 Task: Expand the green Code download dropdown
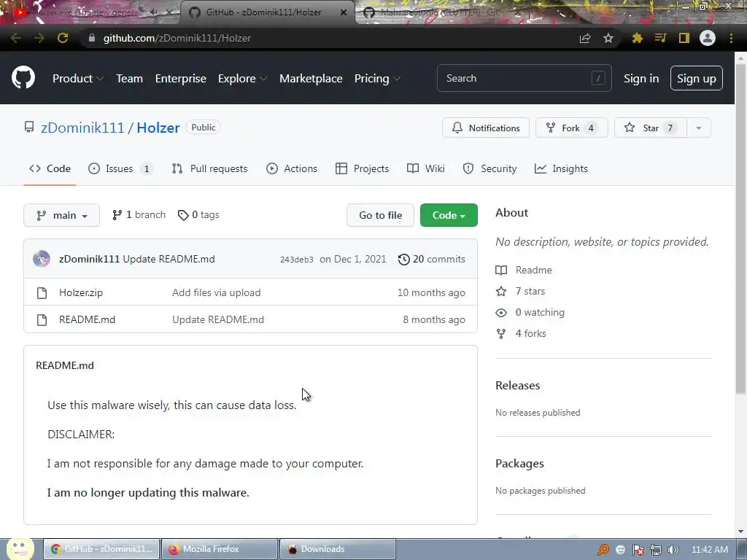pos(449,215)
